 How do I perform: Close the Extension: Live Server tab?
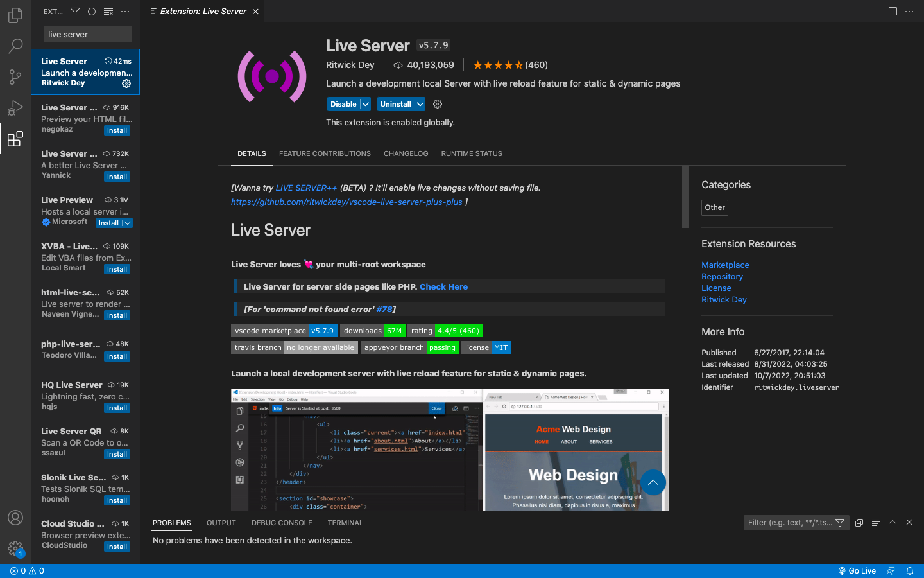255,12
